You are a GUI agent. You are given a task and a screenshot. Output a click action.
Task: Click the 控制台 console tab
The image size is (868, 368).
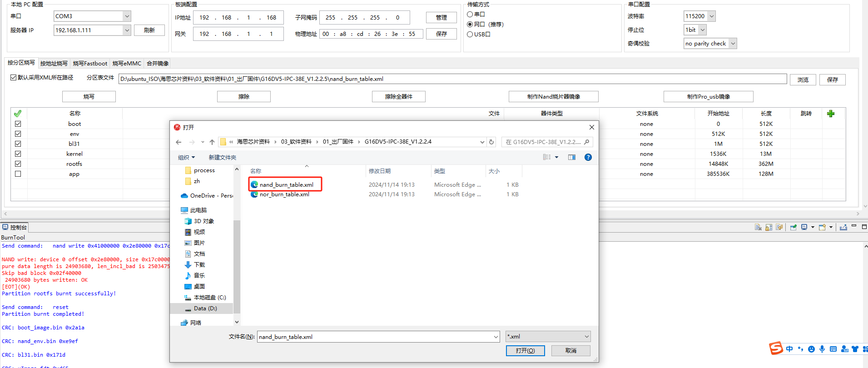click(15, 227)
